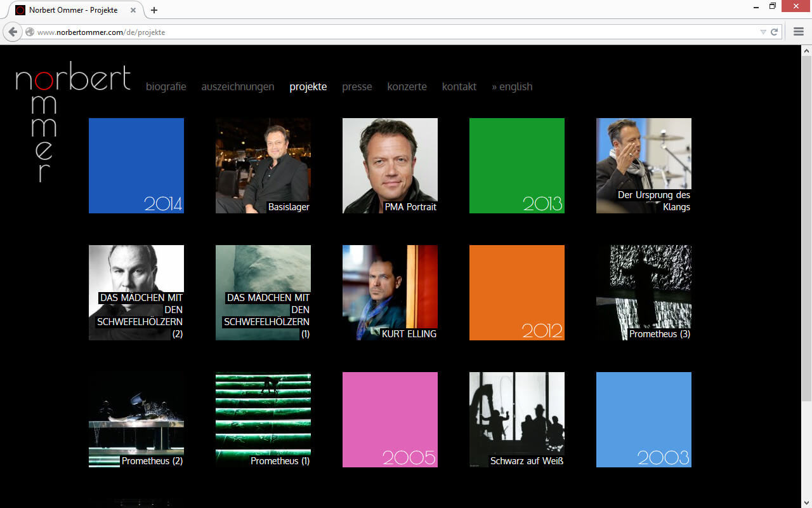Go to the biografie page
This screenshot has height=508, width=812.
(x=166, y=86)
